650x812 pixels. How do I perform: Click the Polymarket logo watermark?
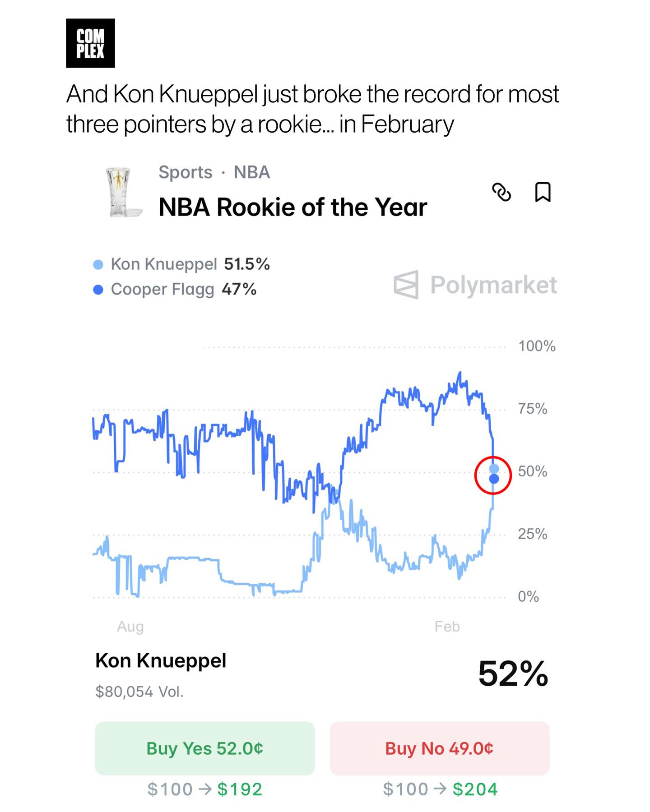click(x=475, y=285)
